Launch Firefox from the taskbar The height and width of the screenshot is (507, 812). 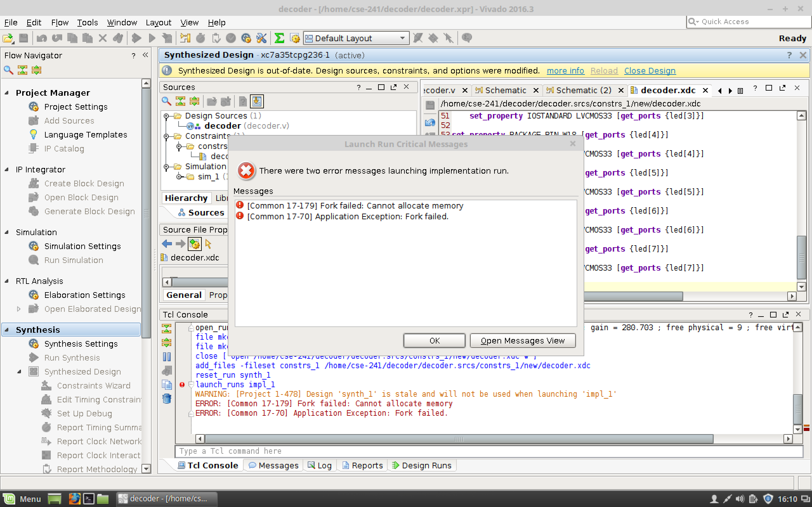[x=74, y=499]
